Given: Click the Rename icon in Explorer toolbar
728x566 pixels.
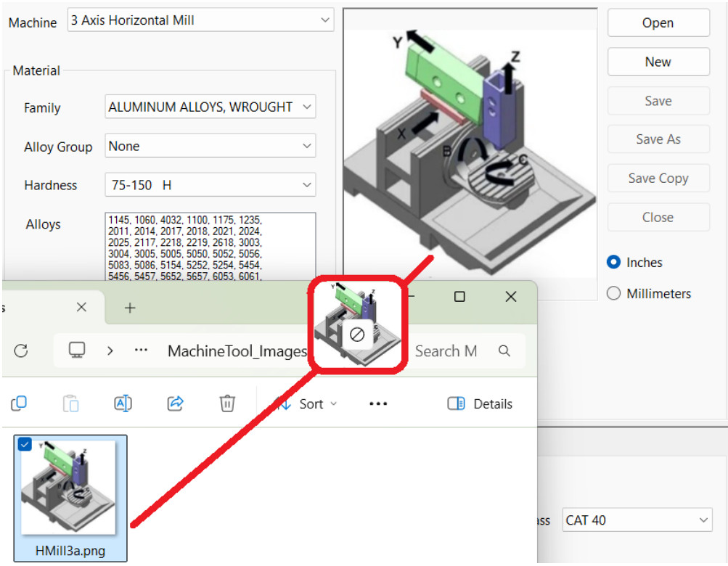Looking at the screenshot, I should (x=123, y=403).
